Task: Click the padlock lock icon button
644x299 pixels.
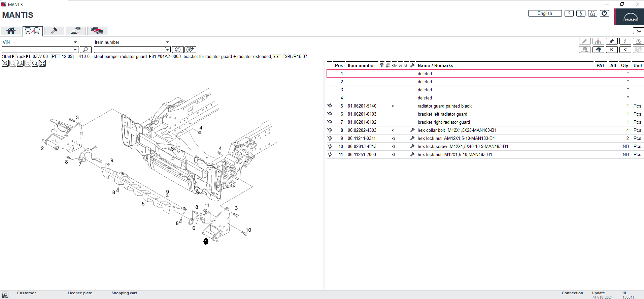Action: click(592, 13)
